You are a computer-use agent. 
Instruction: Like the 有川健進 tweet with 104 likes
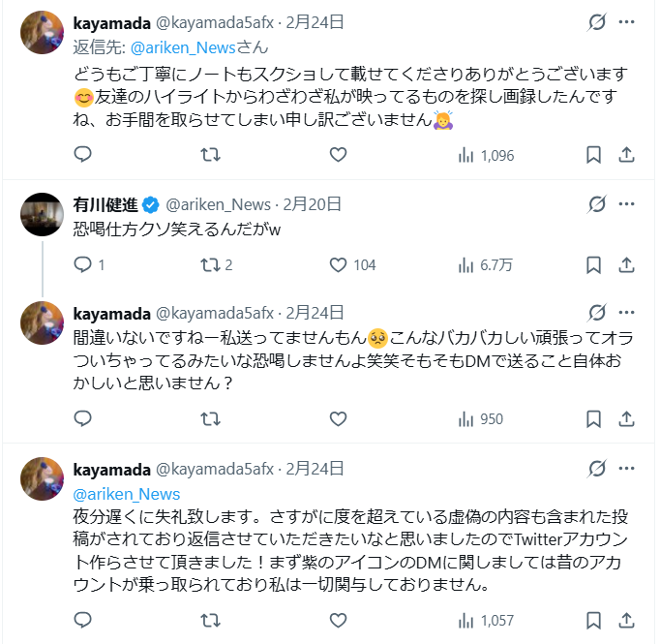[338, 264]
